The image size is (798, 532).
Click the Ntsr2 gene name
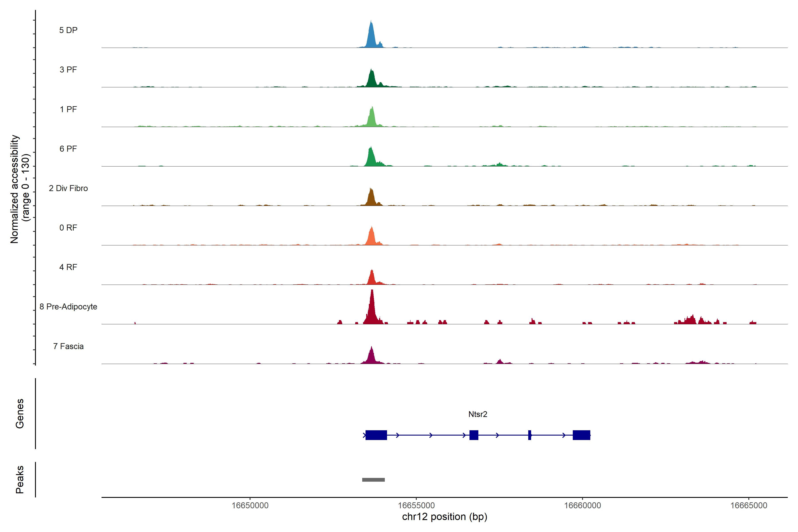478,414
